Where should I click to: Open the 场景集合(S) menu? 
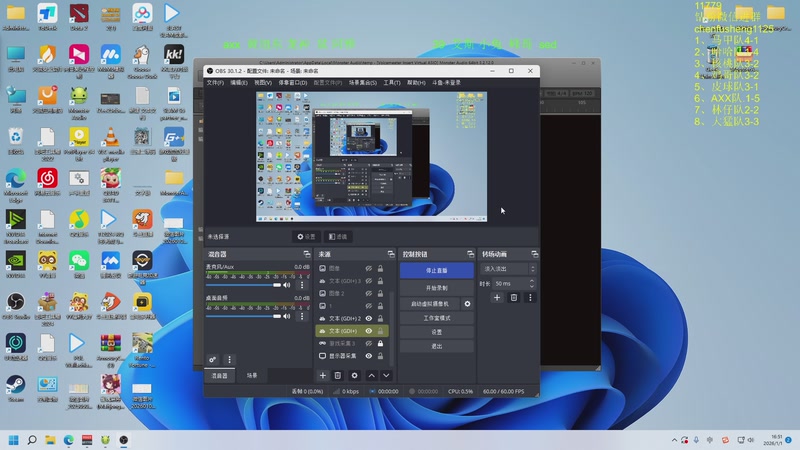(363, 83)
